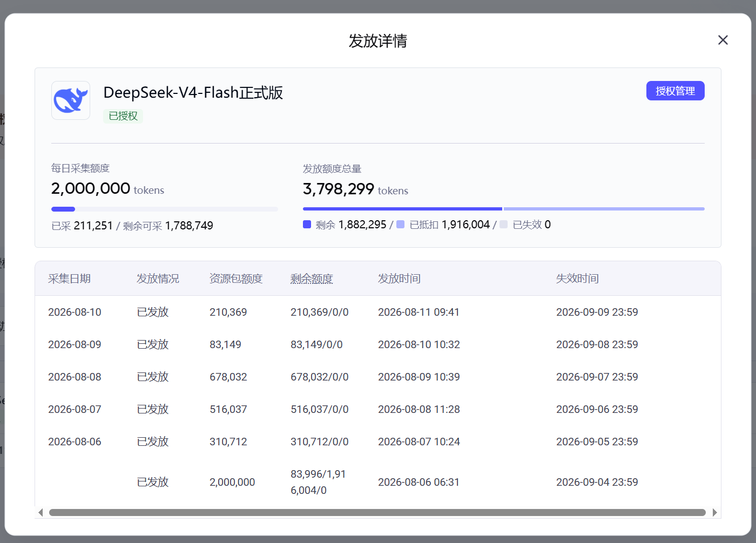Select the 2026-08-07 collection date cell
This screenshot has height=543, width=756.
75,409
